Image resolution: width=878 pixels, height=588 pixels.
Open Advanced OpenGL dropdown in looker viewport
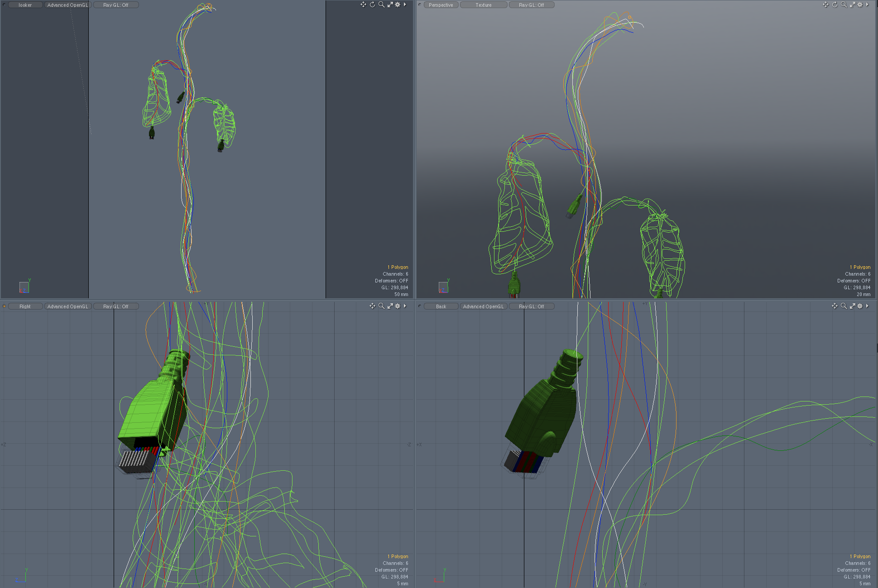pos(67,5)
